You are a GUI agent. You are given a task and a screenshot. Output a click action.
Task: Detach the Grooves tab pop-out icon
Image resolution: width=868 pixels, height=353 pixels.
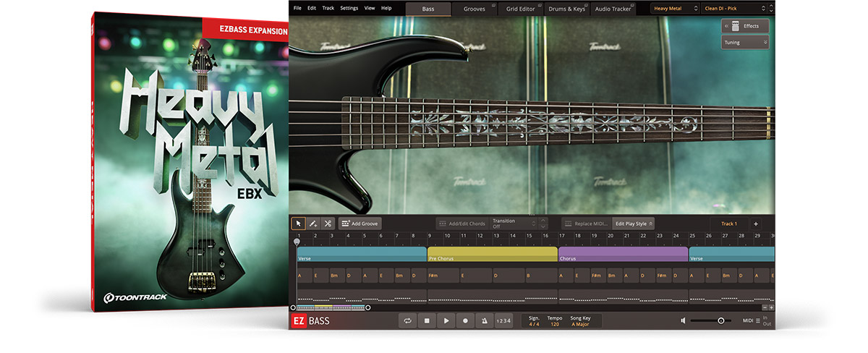(493, 5)
